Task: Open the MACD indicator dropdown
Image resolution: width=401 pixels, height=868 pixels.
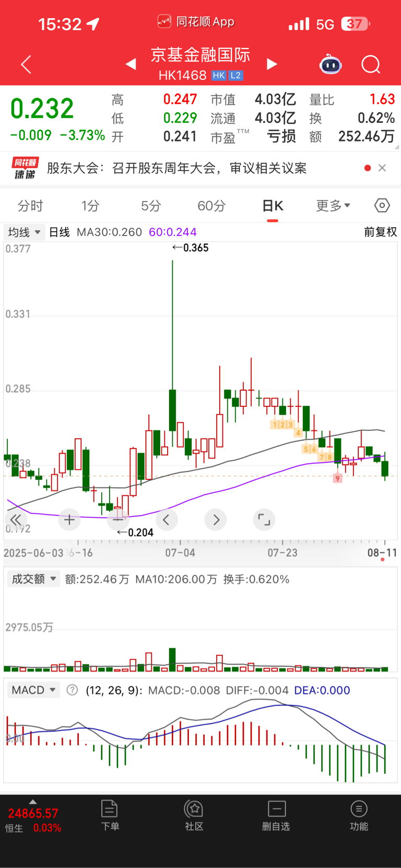Action: pos(34,690)
